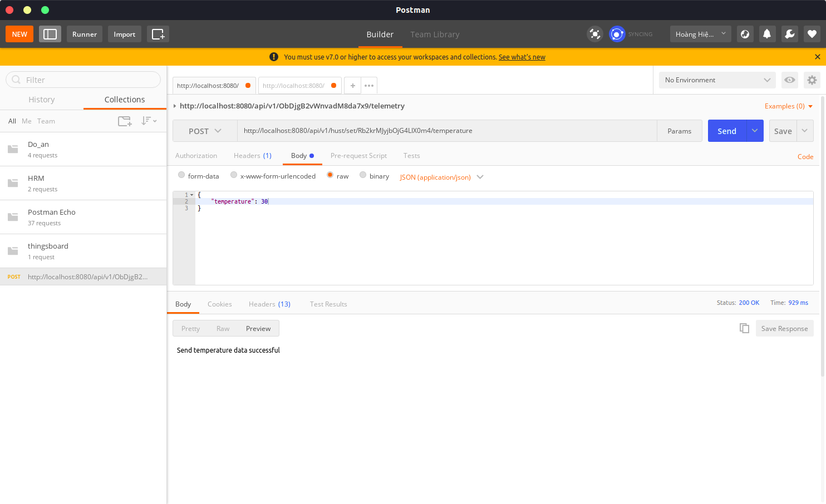Open settings via the wrench icon
This screenshot has height=504, width=826.
tap(789, 34)
